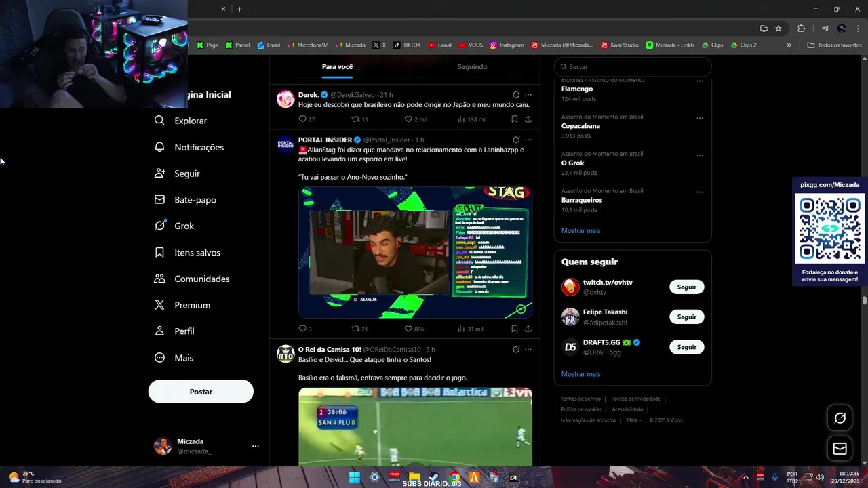Follow twitch.tv/ovhtv

[686, 287]
